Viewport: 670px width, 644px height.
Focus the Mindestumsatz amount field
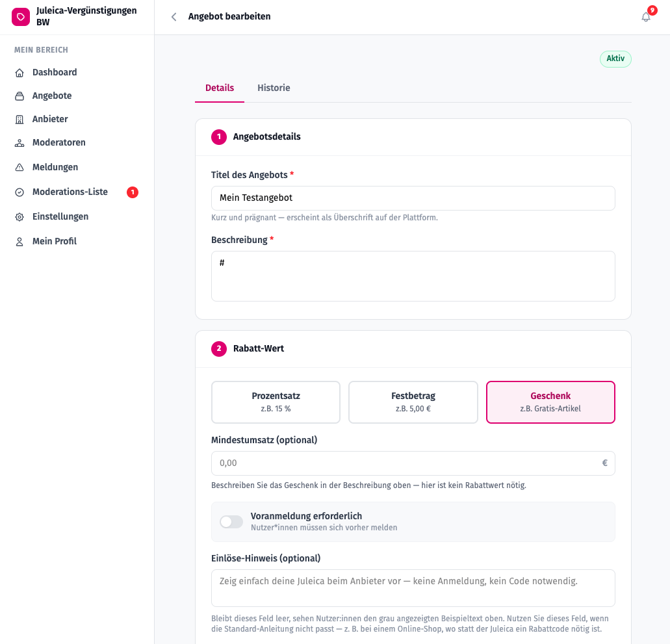[413, 463]
